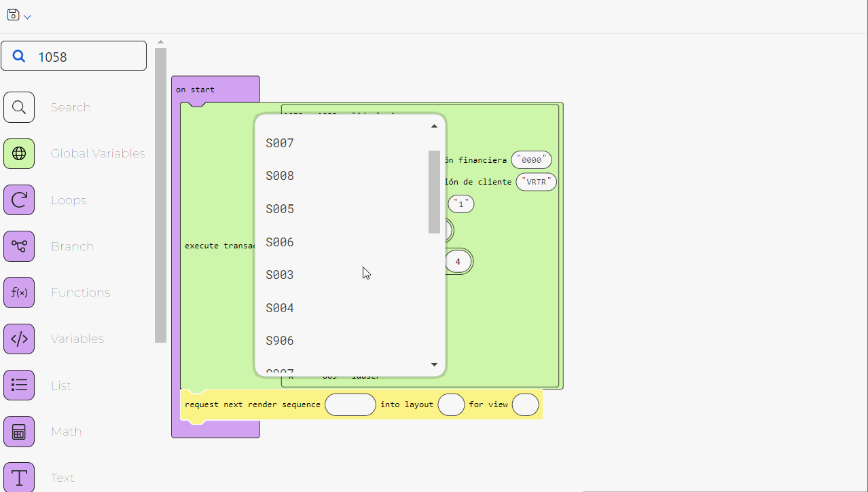Open the List category icon

click(19, 385)
